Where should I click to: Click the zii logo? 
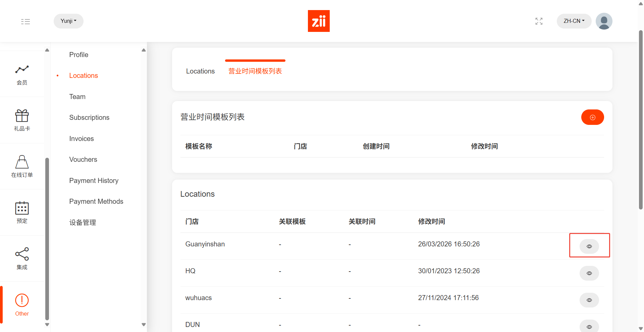click(x=319, y=21)
